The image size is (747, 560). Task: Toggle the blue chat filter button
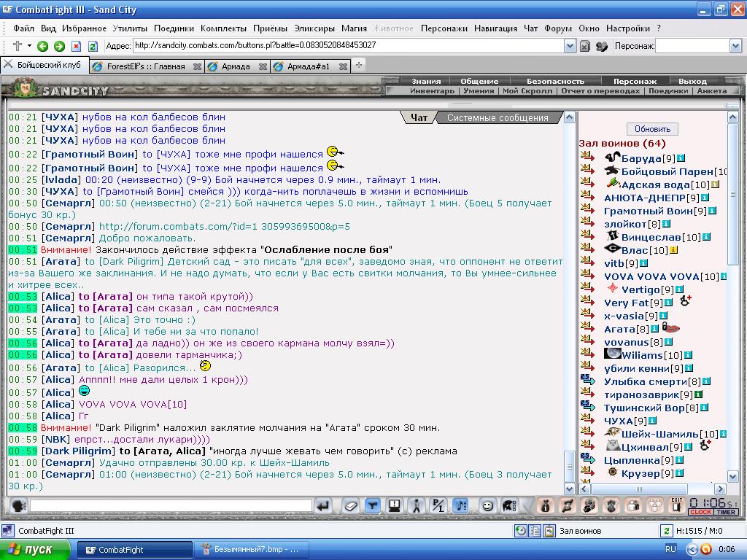(x=373, y=506)
